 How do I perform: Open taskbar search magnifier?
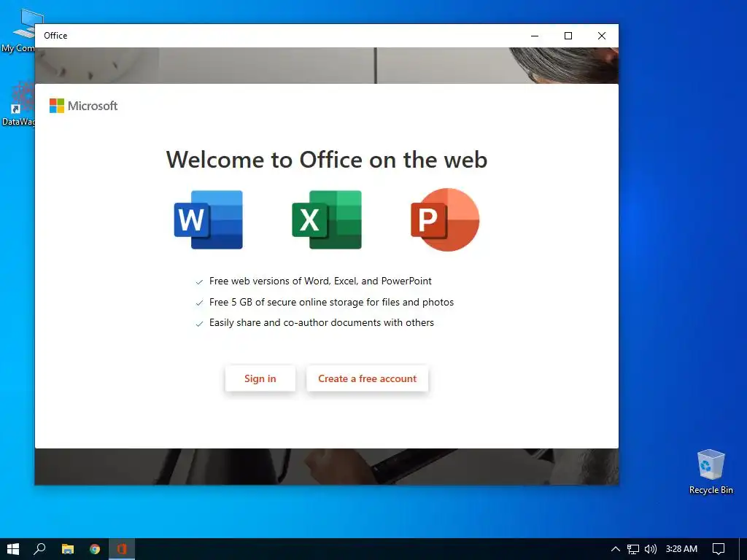39,549
